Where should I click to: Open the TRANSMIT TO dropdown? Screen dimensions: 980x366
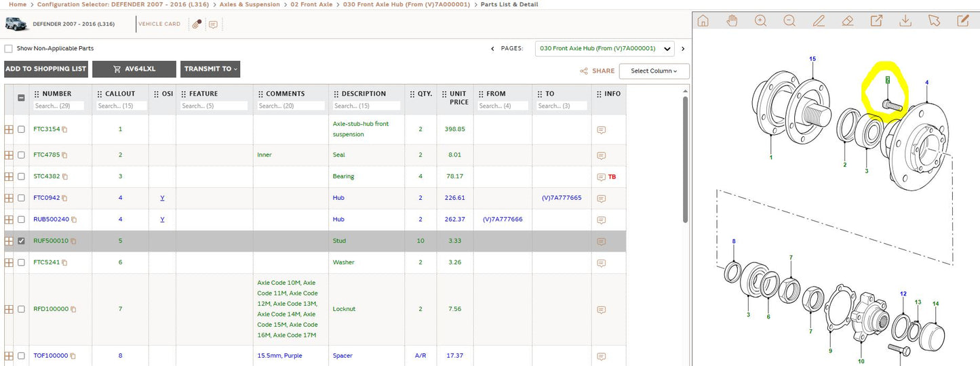pos(210,69)
